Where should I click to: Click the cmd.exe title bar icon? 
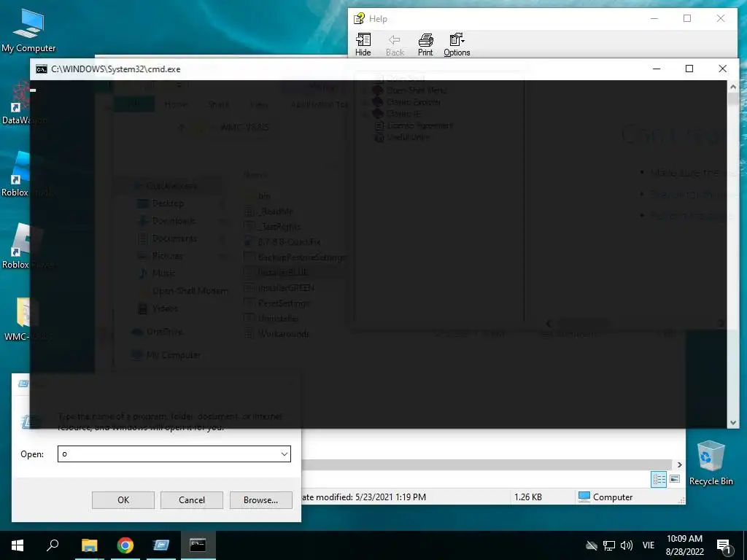pyautogui.click(x=42, y=69)
